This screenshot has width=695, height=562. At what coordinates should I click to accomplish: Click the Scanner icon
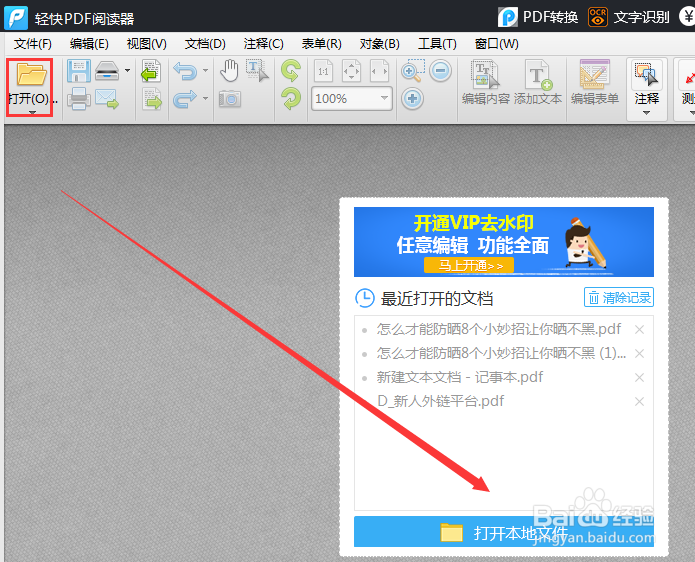(107, 70)
